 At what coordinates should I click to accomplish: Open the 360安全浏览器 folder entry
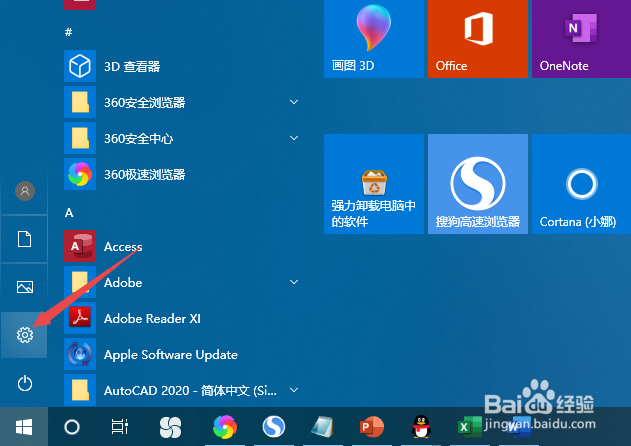click(x=183, y=102)
